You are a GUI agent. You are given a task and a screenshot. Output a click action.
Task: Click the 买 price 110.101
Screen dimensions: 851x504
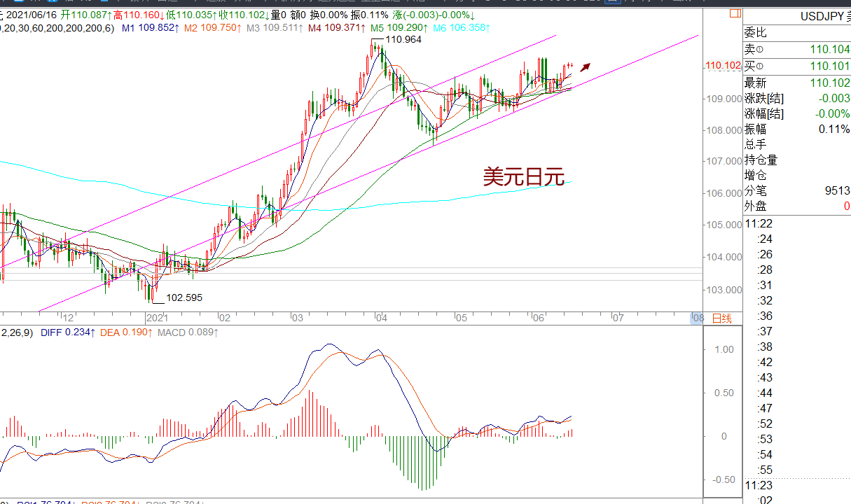829,66
